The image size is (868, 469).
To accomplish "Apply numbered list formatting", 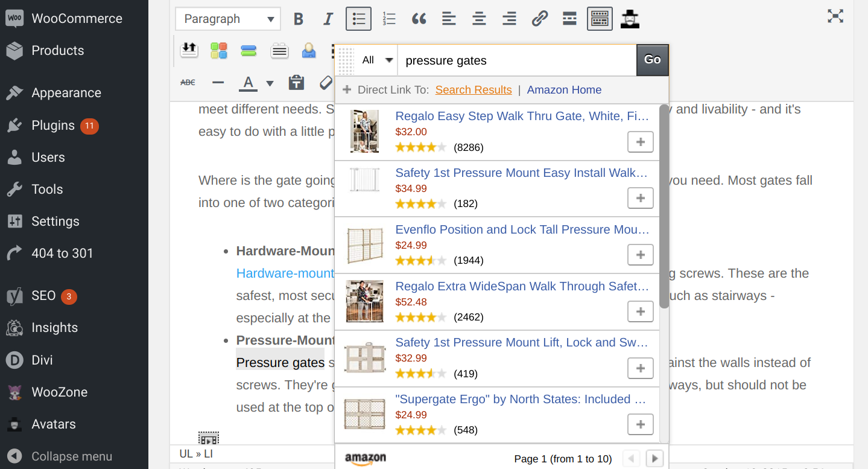I will point(389,19).
